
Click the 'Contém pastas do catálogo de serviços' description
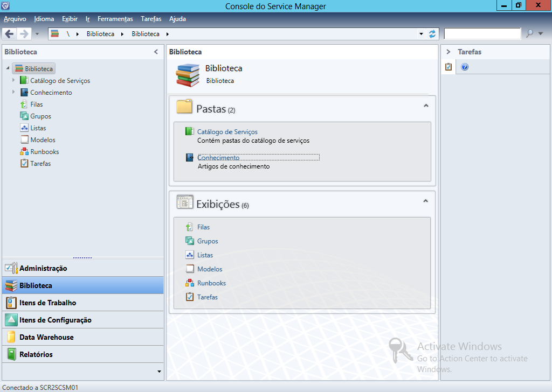tap(253, 141)
